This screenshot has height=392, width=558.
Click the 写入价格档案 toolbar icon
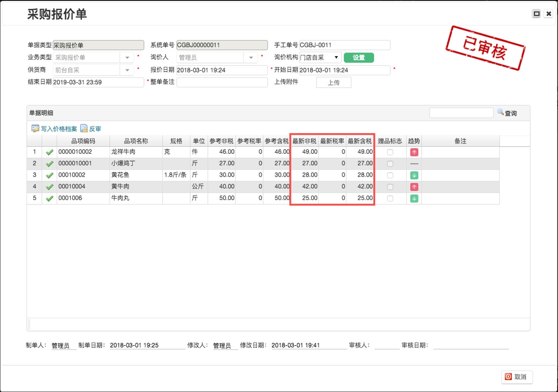coord(36,129)
